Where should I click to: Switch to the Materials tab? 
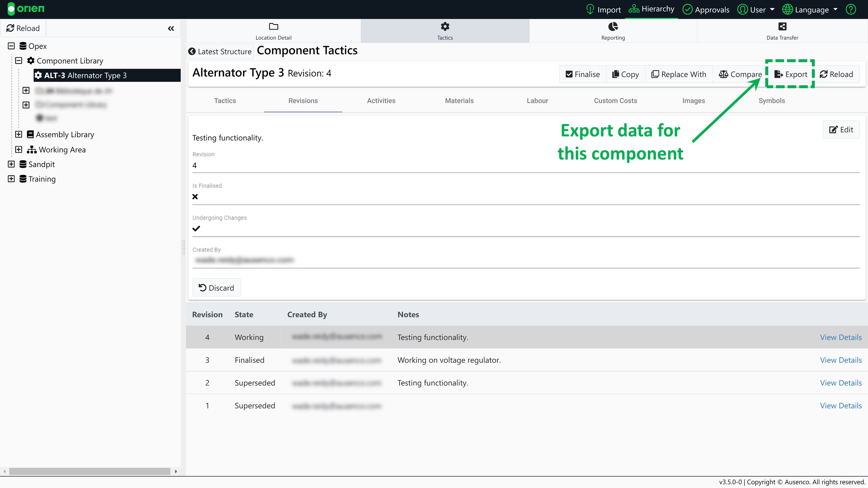tap(459, 101)
